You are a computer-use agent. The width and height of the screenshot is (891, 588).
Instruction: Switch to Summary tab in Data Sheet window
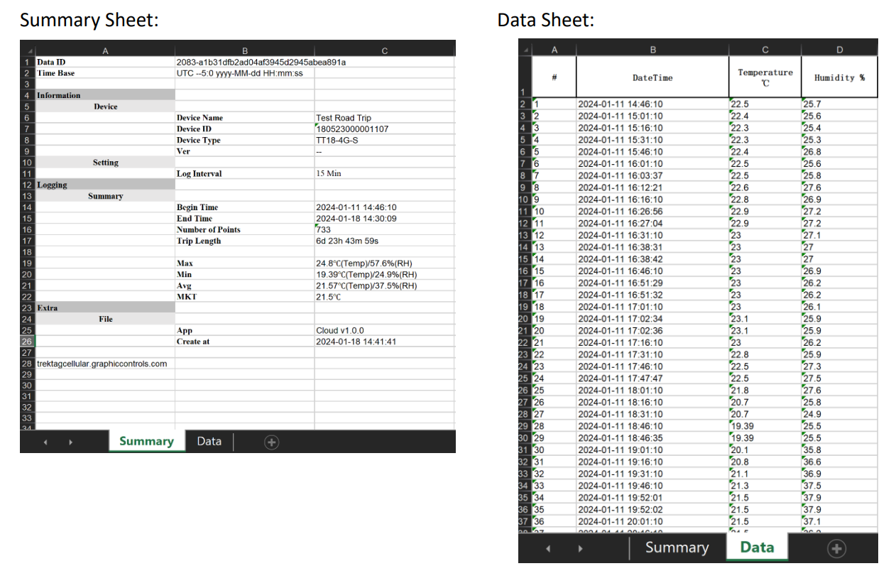pos(677,548)
